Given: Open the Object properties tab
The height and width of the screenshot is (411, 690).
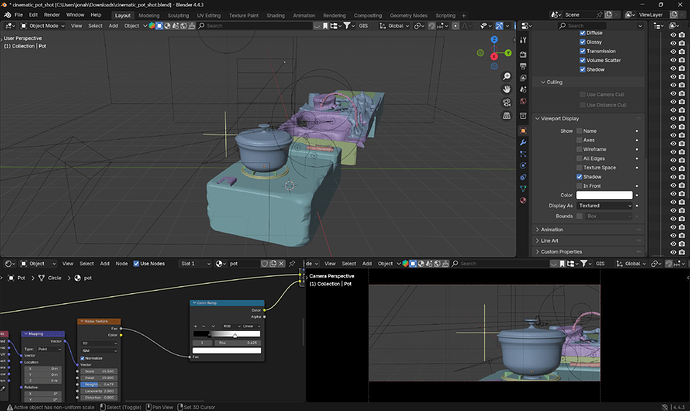Looking at the screenshot, I should pos(523,131).
